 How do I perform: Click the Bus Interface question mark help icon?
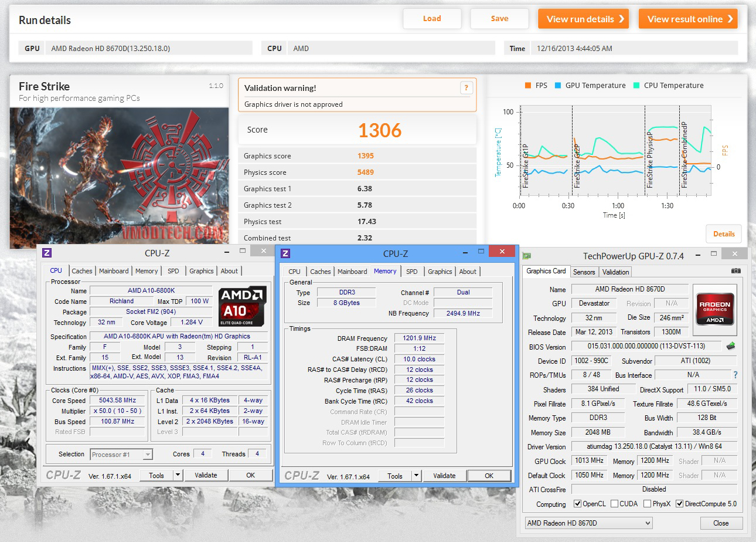coord(735,375)
